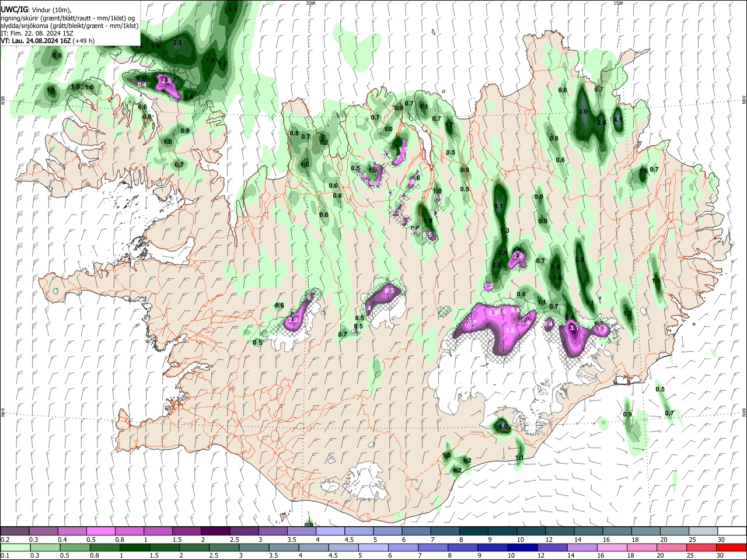Image resolution: width=747 pixels, height=560 pixels.
Task: Select the pale gray 25 swatch in the upper legend
Action: (x=703, y=531)
